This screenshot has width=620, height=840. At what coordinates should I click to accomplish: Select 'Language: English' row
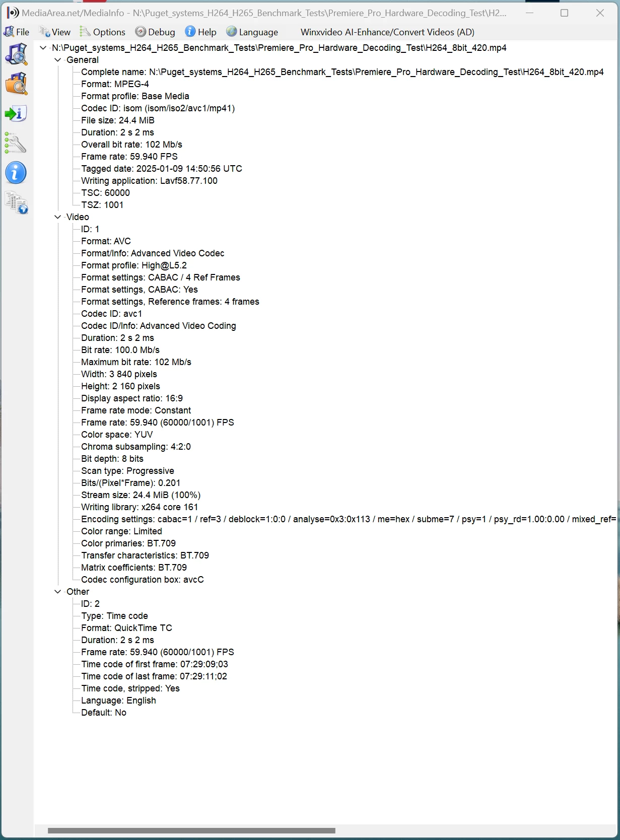pyautogui.click(x=118, y=701)
